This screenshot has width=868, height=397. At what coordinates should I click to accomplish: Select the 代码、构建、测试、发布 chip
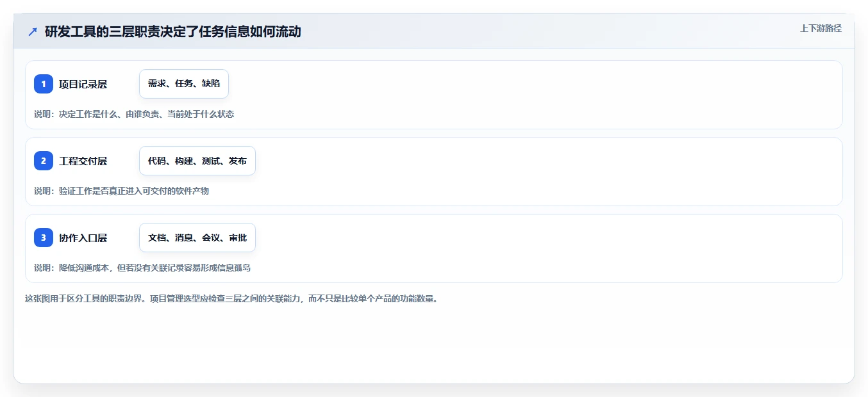(x=197, y=161)
